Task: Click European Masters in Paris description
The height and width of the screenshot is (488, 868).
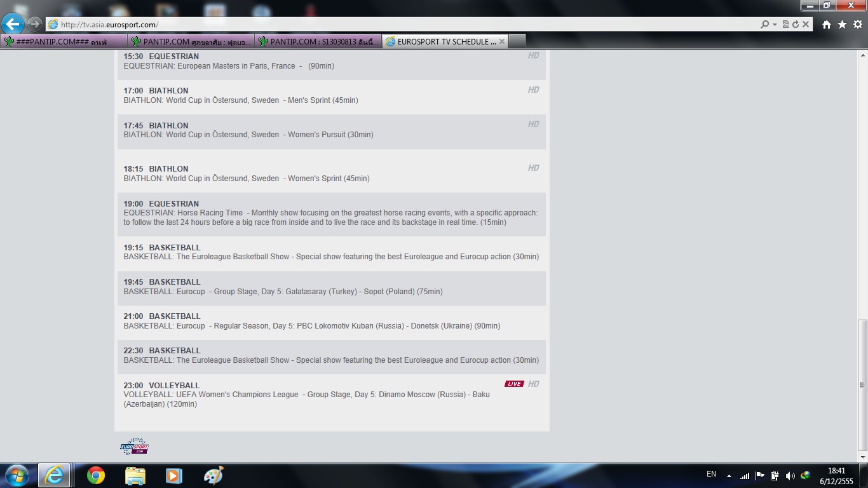Action: [x=229, y=66]
